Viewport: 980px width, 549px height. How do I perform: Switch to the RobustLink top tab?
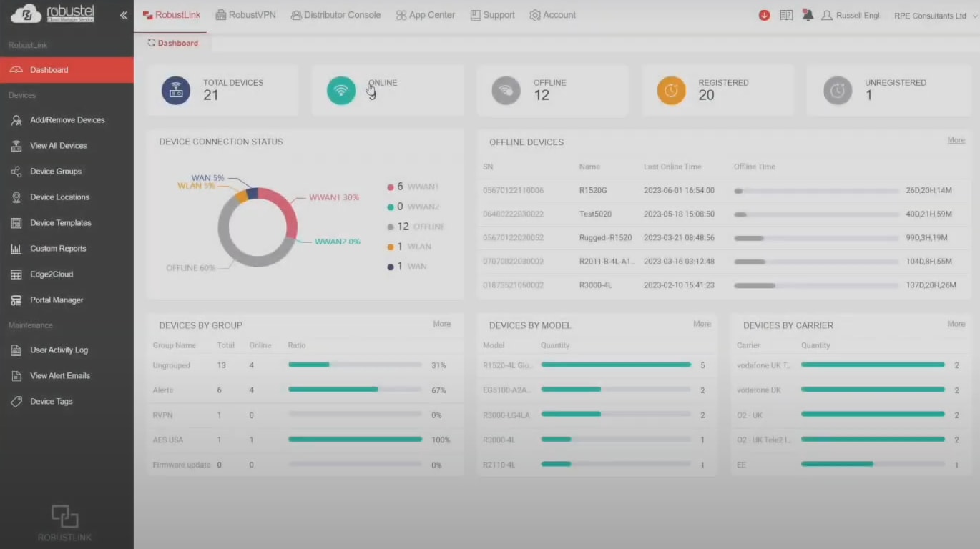point(172,15)
